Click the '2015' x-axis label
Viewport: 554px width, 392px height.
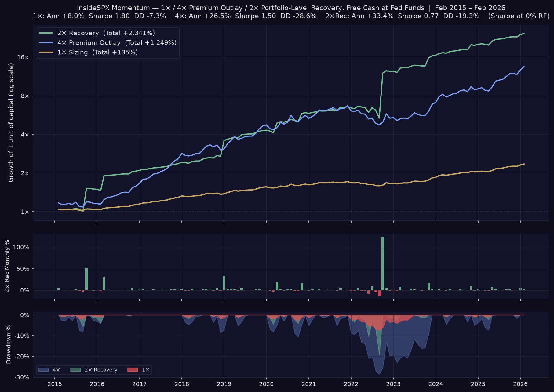click(55, 384)
